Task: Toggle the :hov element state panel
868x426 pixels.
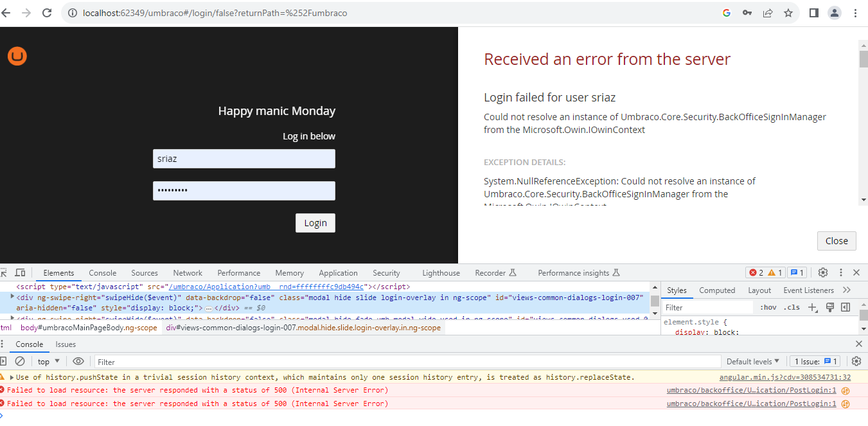Action: tap(768, 308)
